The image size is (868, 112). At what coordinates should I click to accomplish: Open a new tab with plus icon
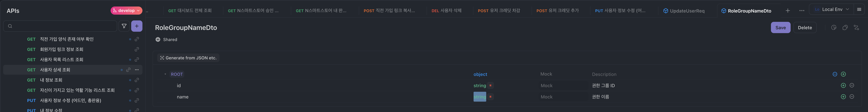coord(788,11)
